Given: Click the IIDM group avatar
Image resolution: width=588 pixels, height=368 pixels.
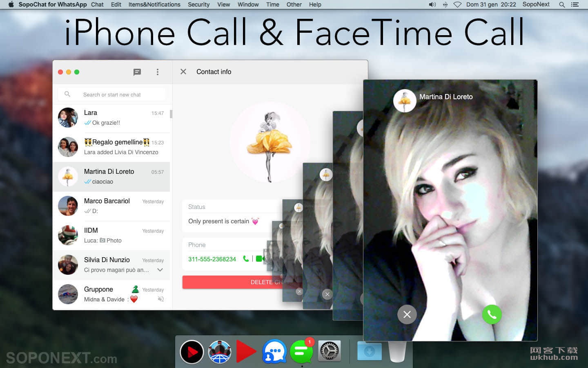Looking at the screenshot, I should [x=68, y=236].
